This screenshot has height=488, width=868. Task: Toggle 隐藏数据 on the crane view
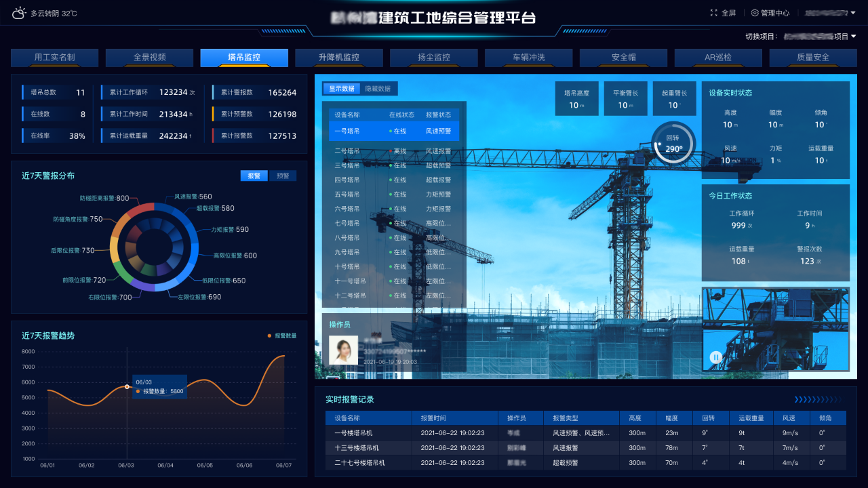[378, 89]
